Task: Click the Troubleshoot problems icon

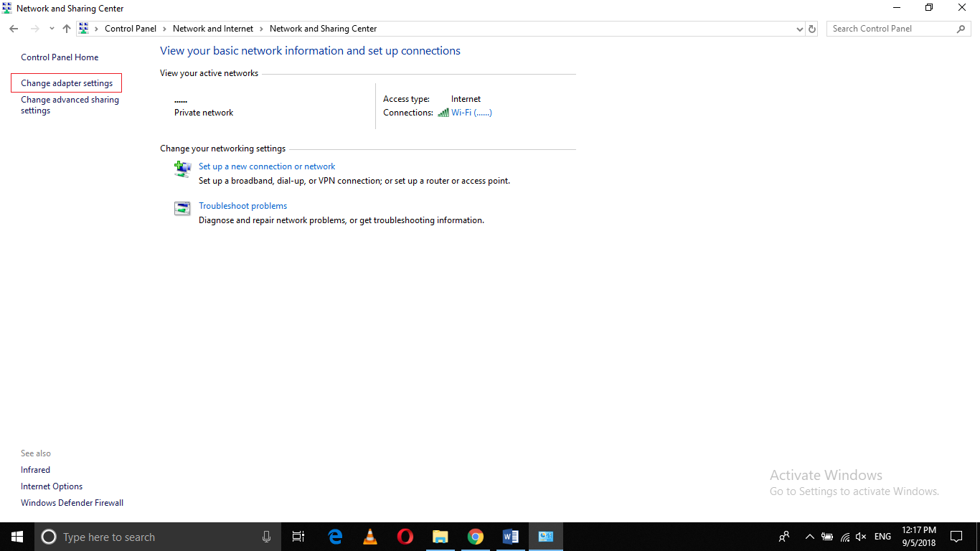Action: (183, 209)
